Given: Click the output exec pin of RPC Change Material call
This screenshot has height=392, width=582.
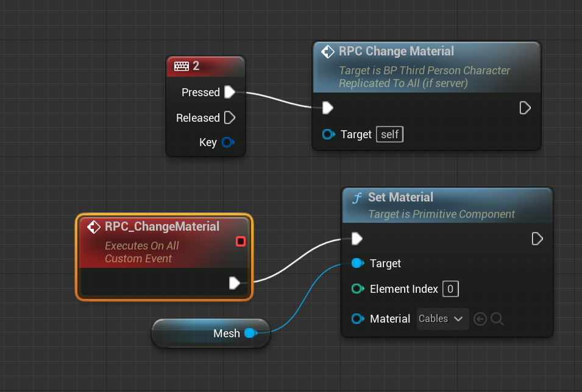Looking at the screenshot, I should (525, 108).
